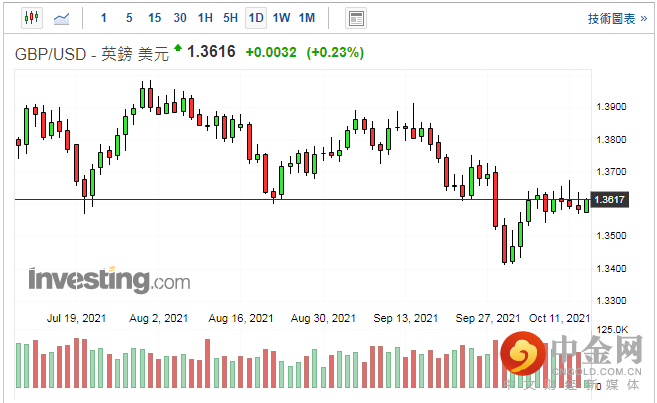The width and height of the screenshot is (657, 403).
Task: Click the green up-arrow price indicator
Action: click(x=178, y=48)
